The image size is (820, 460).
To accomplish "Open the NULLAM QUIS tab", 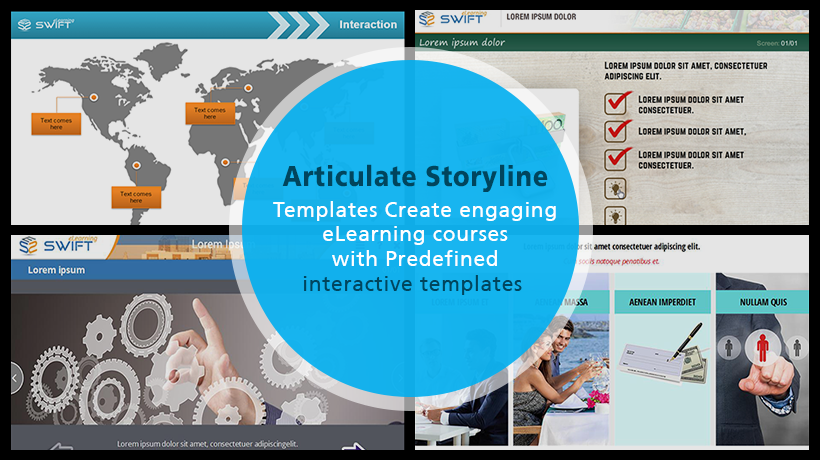I will (x=762, y=302).
